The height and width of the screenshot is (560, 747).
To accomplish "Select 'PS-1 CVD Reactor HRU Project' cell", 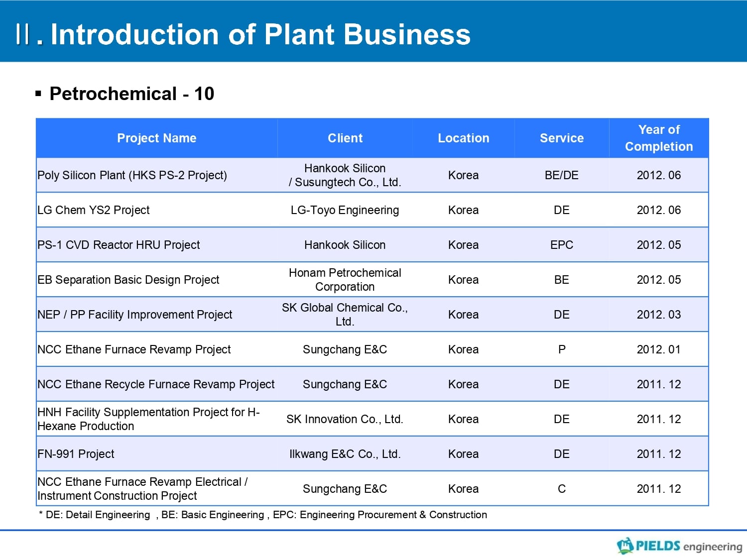I will click(157, 245).
